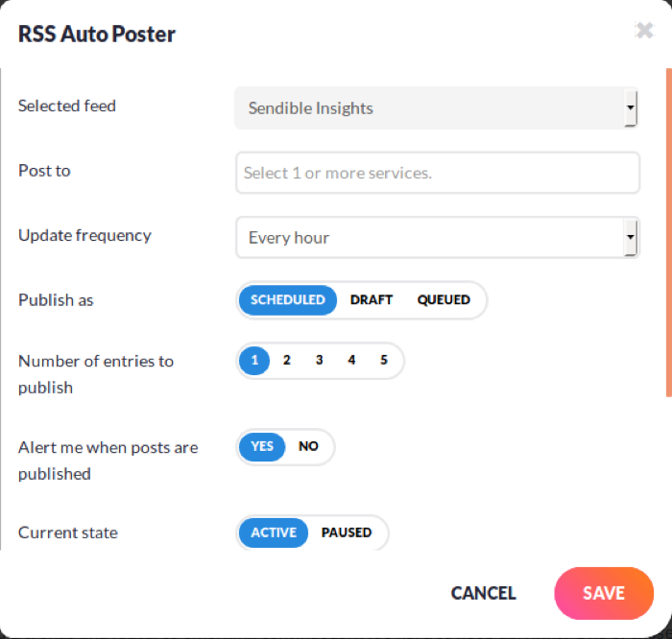
Task: Select 3 entries to publish
Action: (319, 361)
